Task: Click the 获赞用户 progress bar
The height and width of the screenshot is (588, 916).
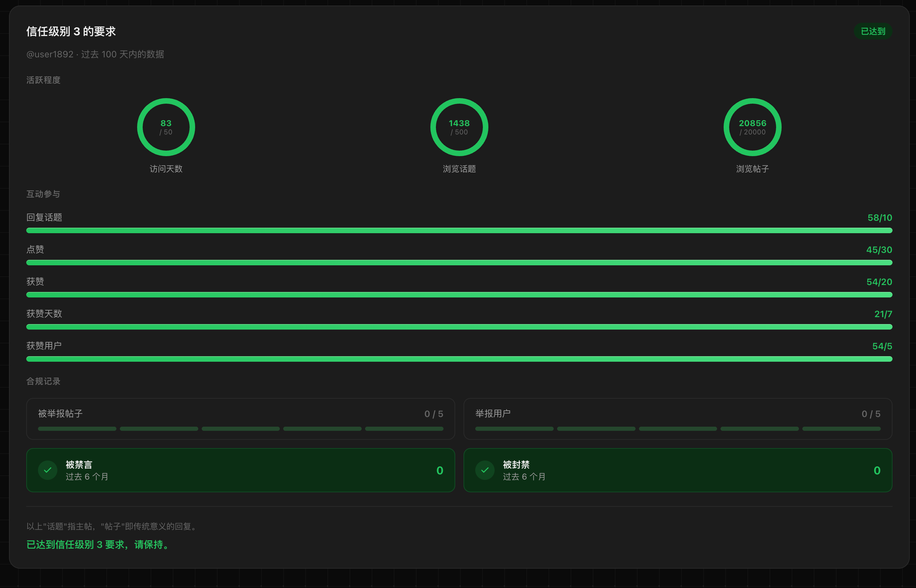Action: tap(459, 359)
